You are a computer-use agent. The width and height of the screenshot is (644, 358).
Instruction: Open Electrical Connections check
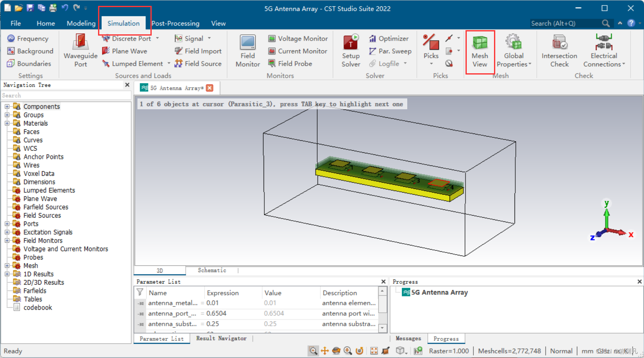coord(604,51)
